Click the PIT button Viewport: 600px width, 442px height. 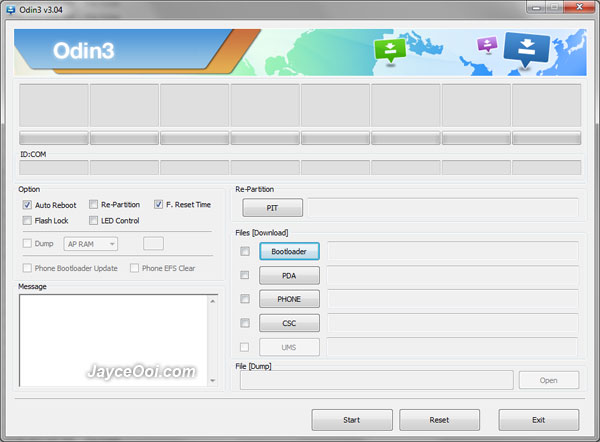pos(272,208)
